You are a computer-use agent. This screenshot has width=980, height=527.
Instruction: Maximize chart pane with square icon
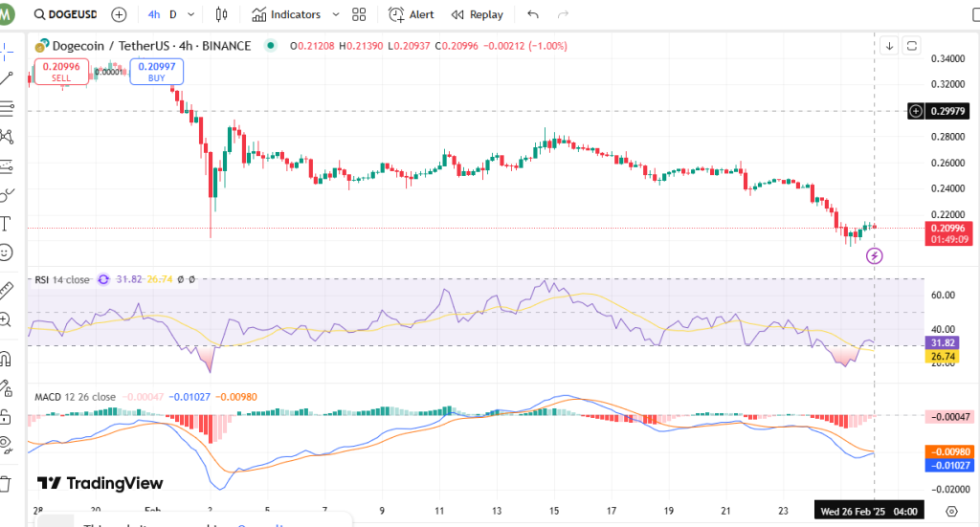pyautogui.click(x=912, y=46)
